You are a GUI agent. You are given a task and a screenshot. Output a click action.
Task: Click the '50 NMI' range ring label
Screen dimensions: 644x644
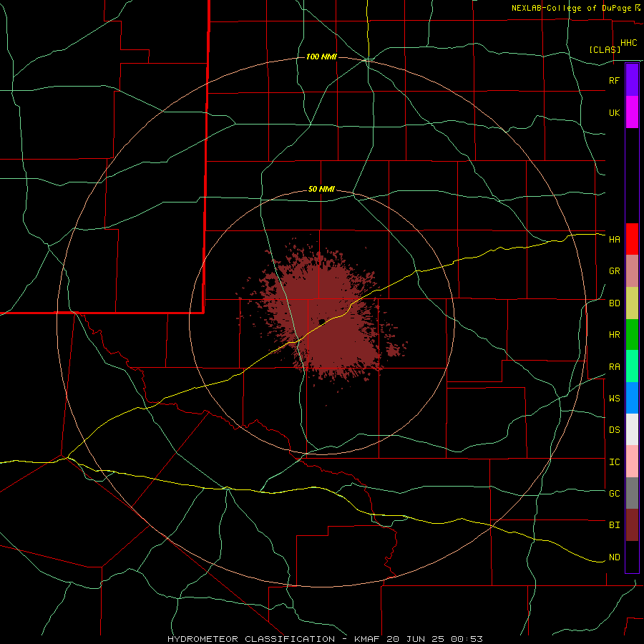tap(321, 190)
